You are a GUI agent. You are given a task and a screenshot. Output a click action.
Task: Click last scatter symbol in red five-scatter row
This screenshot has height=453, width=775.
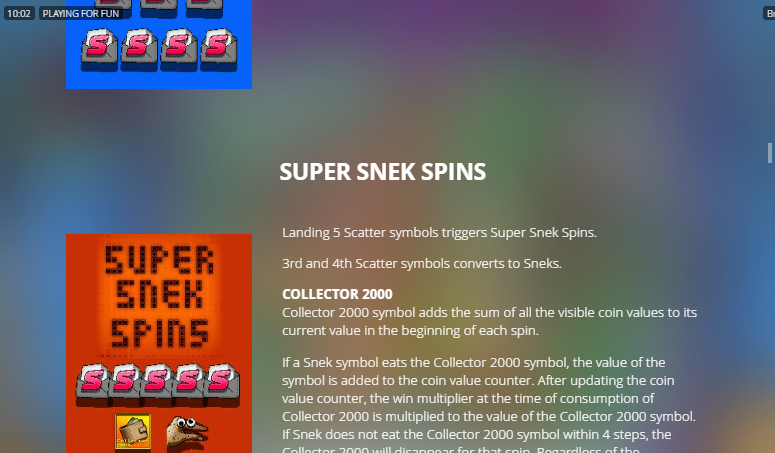tap(223, 383)
